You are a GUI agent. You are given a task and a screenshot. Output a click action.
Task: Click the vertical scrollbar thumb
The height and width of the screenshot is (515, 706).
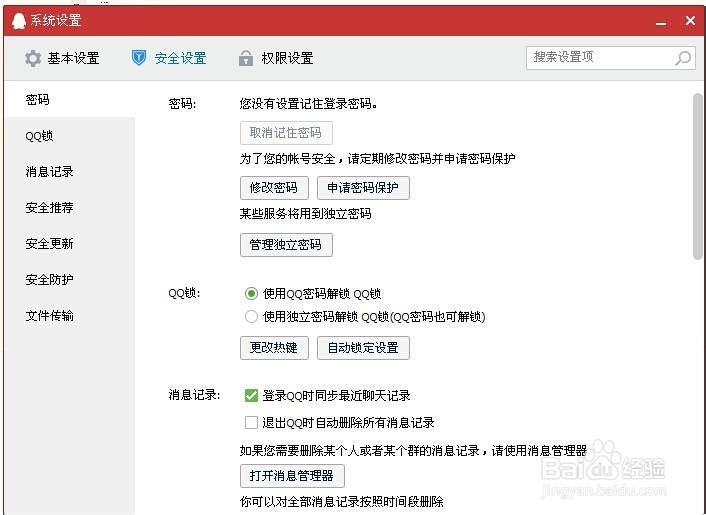coord(698,176)
